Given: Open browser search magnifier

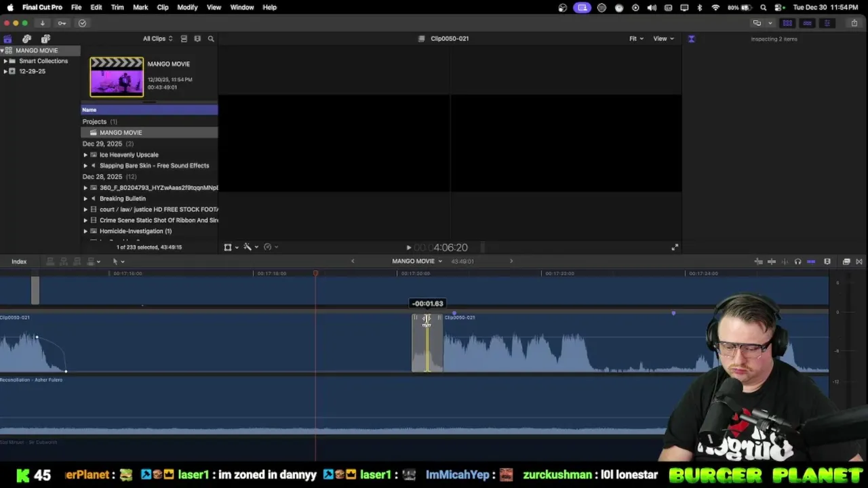Looking at the screenshot, I should tap(211, 39).
